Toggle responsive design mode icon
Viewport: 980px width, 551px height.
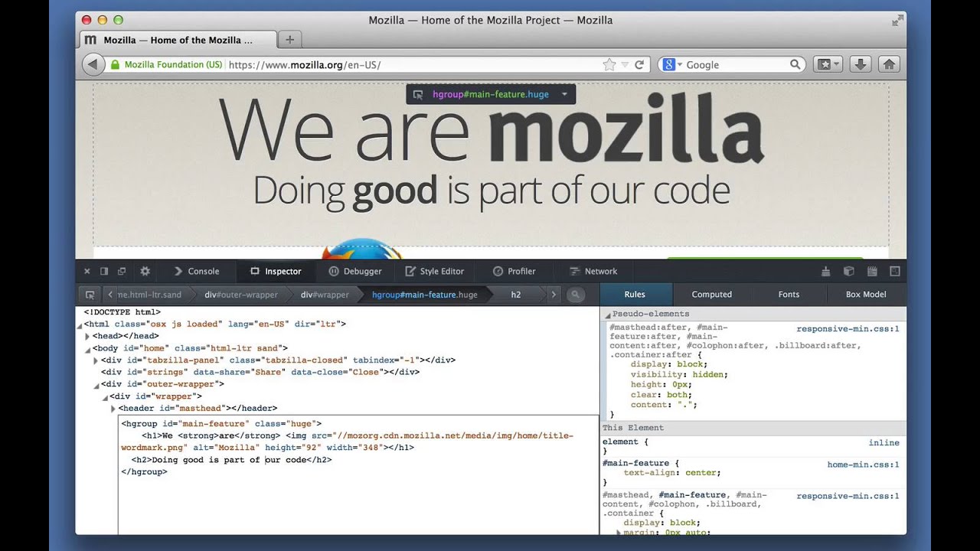894,271
